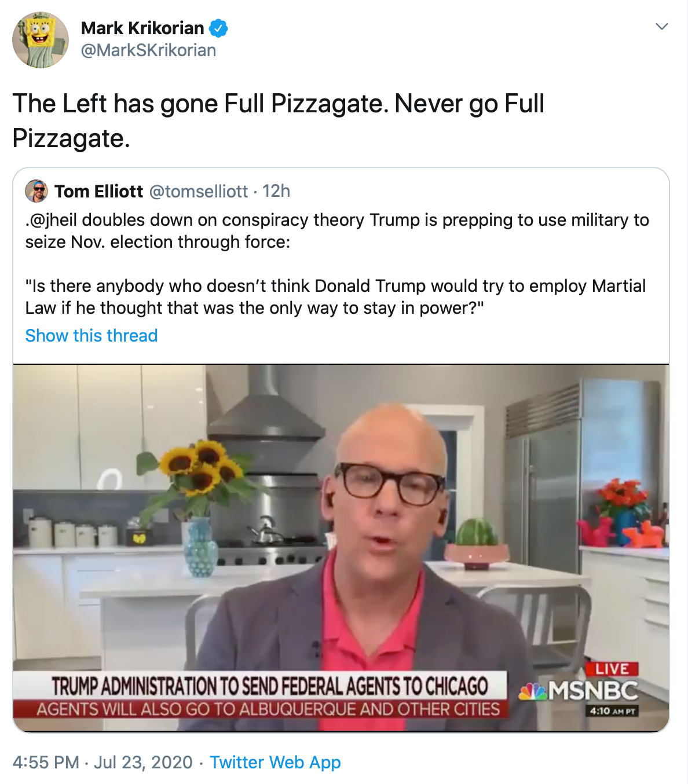Click the Twitter Web App source link
The height and width of the screenshot is (784, 688).
[275, 762]
